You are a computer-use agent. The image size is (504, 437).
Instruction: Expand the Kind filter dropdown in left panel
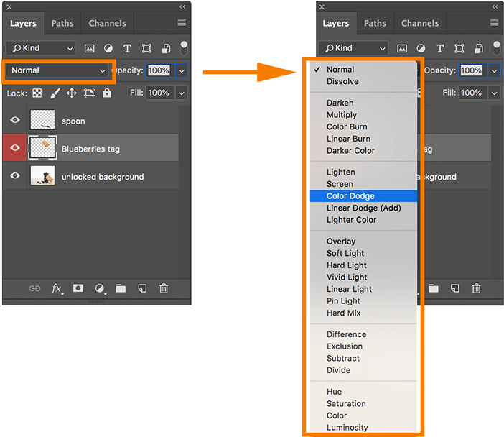(x=41, y=48)
